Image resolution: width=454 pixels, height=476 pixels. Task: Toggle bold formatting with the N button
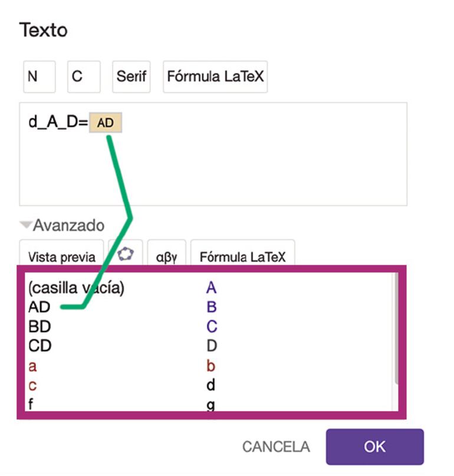(38, 76)
